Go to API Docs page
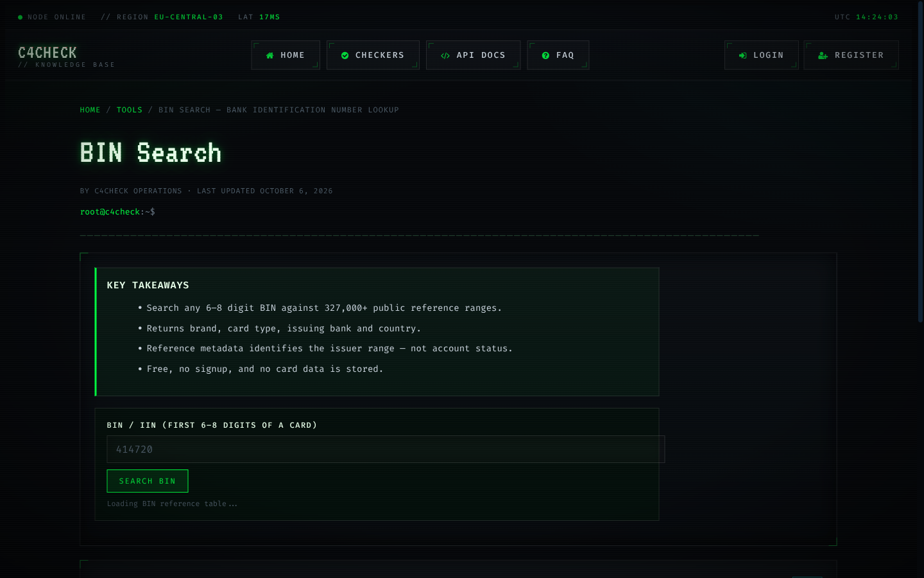Viewport: 924px width, 578px height. 473,55
